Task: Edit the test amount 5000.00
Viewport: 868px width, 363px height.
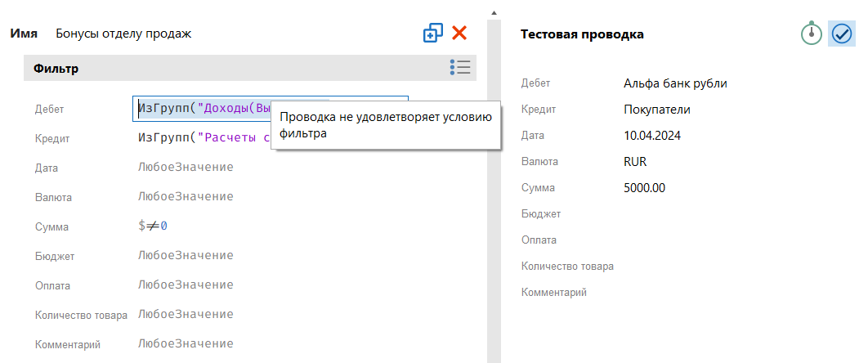Action: [644, 188]
